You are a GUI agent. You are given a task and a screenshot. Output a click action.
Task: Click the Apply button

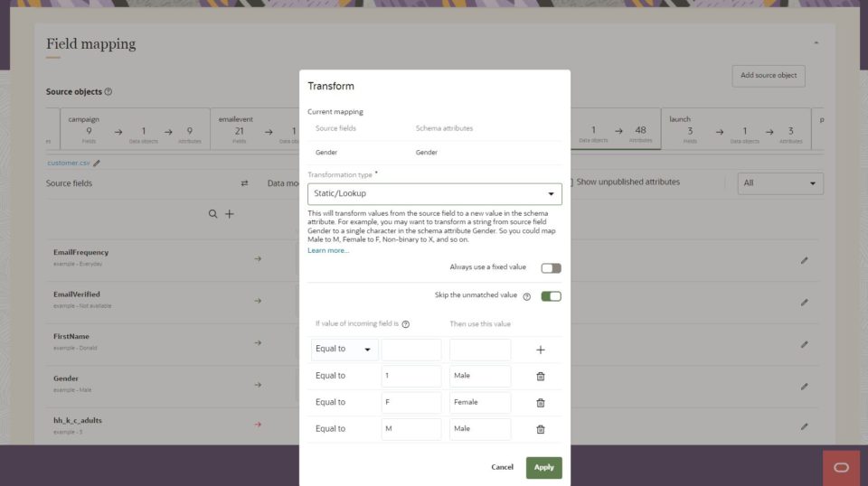pyautogui.click(x=543, y=467)
